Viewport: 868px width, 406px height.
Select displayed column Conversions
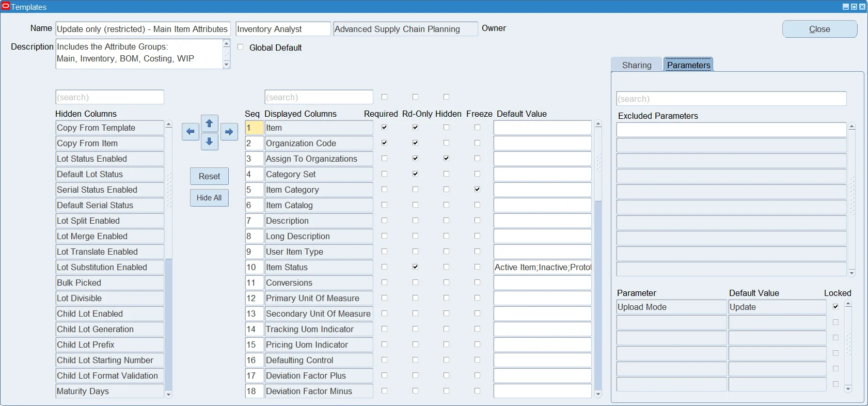[319, 283]
